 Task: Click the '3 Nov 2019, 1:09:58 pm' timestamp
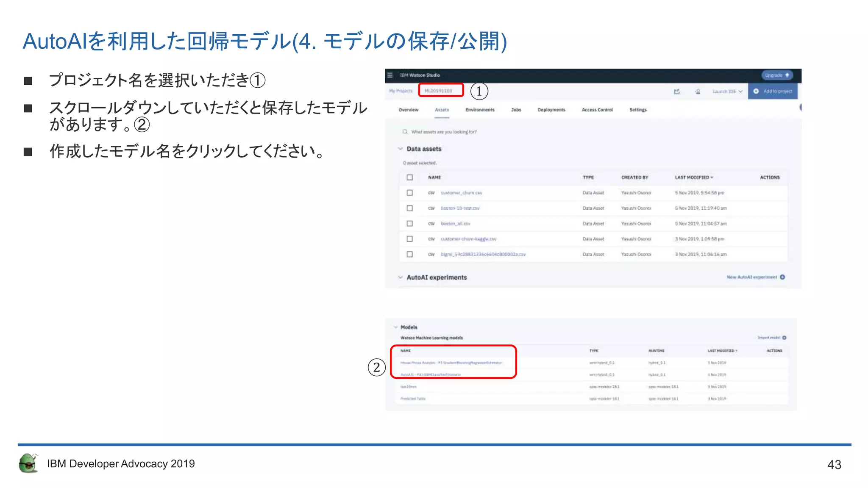[699, 239]
